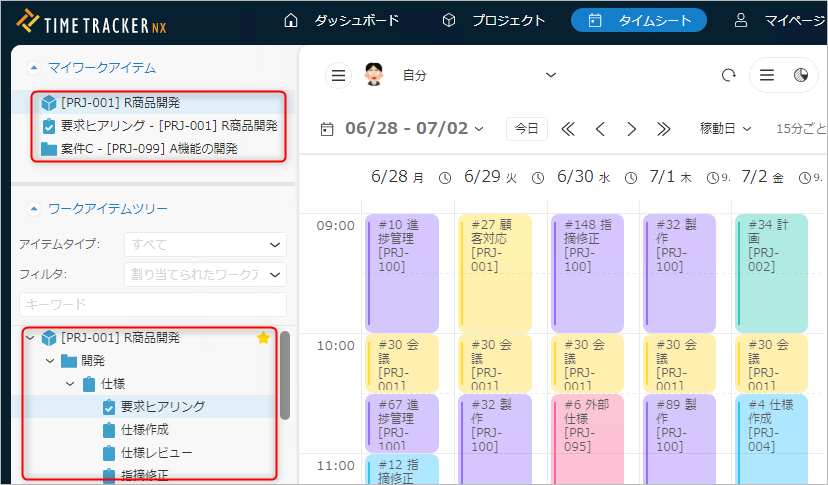Click the refresh icon in the timesheet toolbar
The image size is (828, 485).
click(728, 75)
